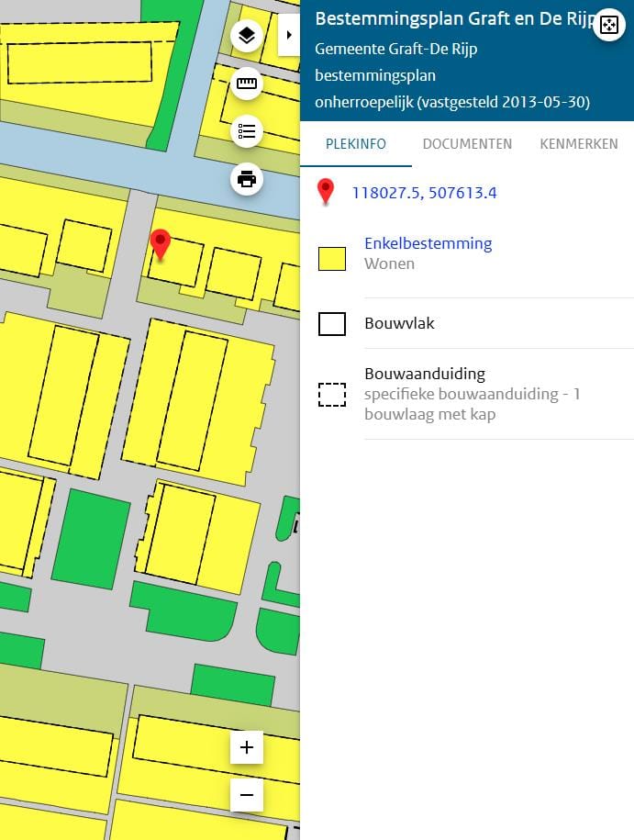This screenshot has height=840, width=634.
Task: Click the print map icon
Action: (246, 178)
